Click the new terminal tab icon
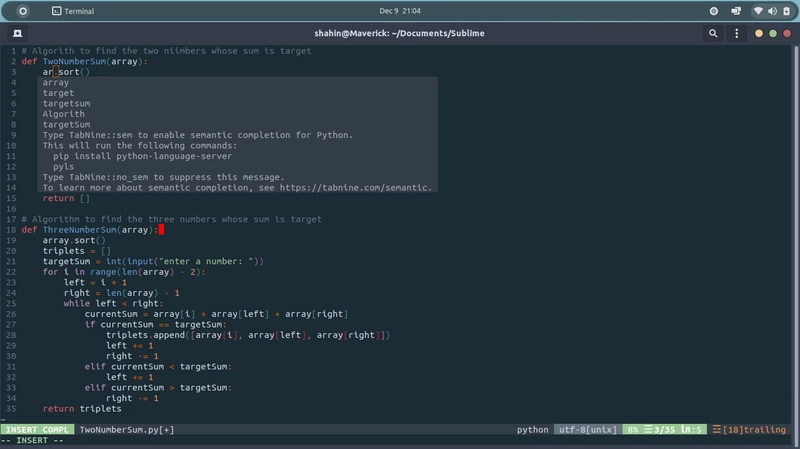This screenshot has height=449, width=800. [x=18, y=33]
